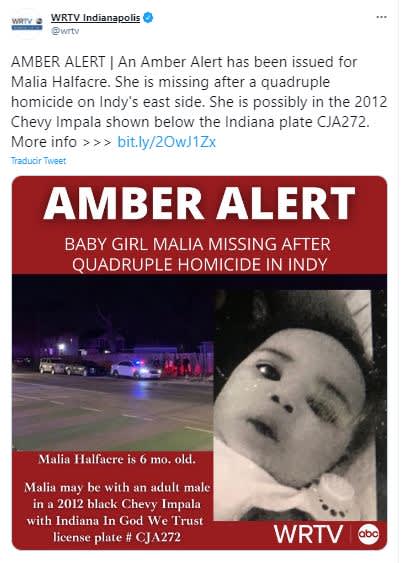413x563 pixels.
Task: Click the WRTV logo in the graphic
Action: point(308,534)
